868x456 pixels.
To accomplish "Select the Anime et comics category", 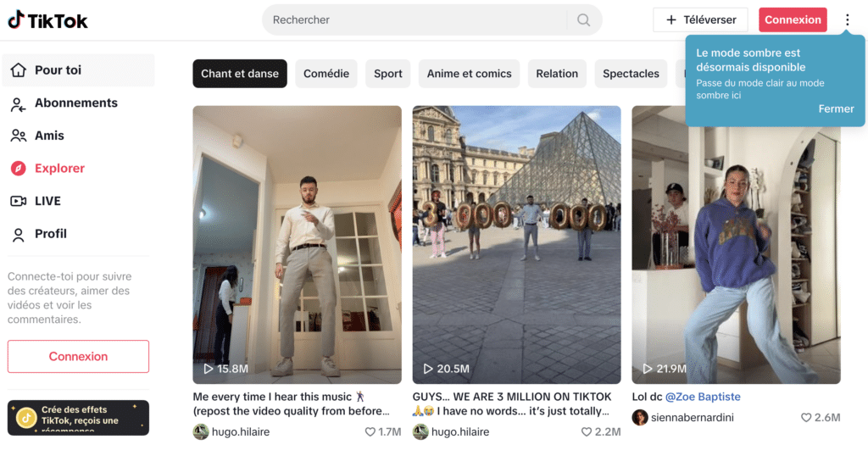I will [x=469, y=74].
